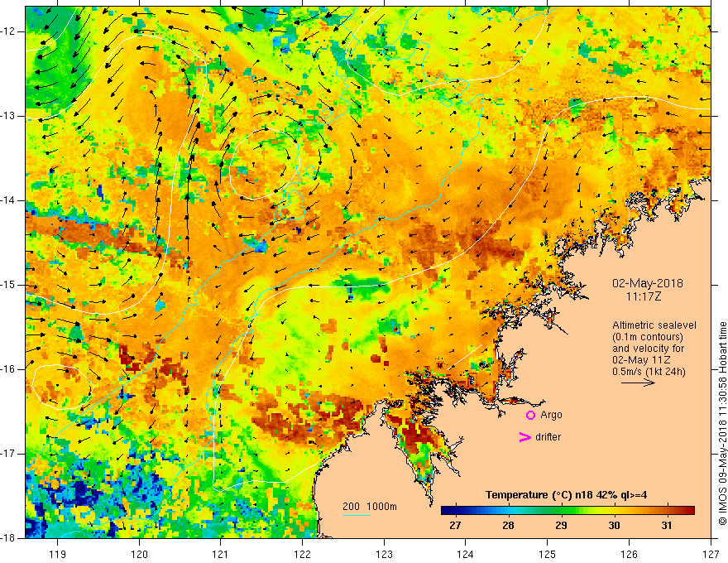
Task: Click the date text 02-May-2018
Action: [x=648, y=283]
